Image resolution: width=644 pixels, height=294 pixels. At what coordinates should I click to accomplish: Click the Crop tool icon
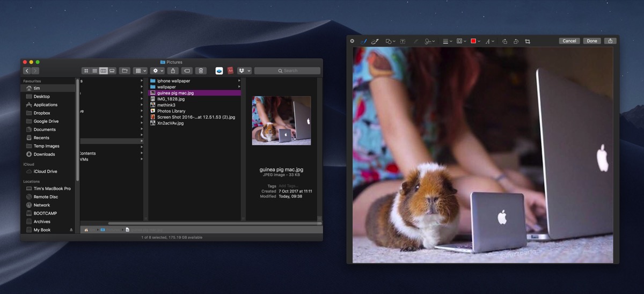[528, 41]
